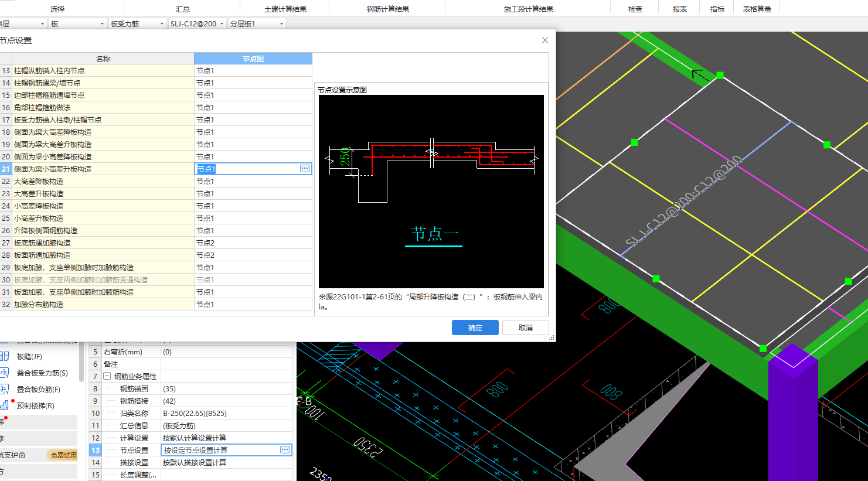
Task: Select row 23 大高差升板构造
Action: tap(103, 193)
